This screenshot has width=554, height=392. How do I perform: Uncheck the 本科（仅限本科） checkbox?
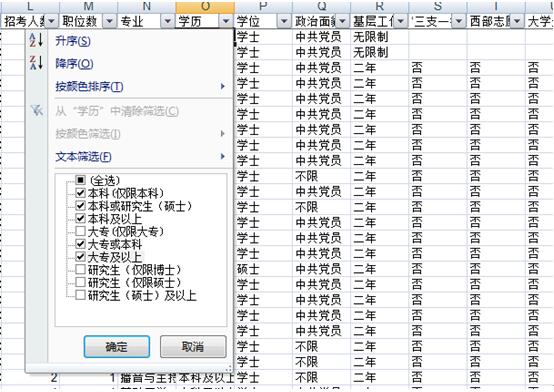click(x=81, y=193)
